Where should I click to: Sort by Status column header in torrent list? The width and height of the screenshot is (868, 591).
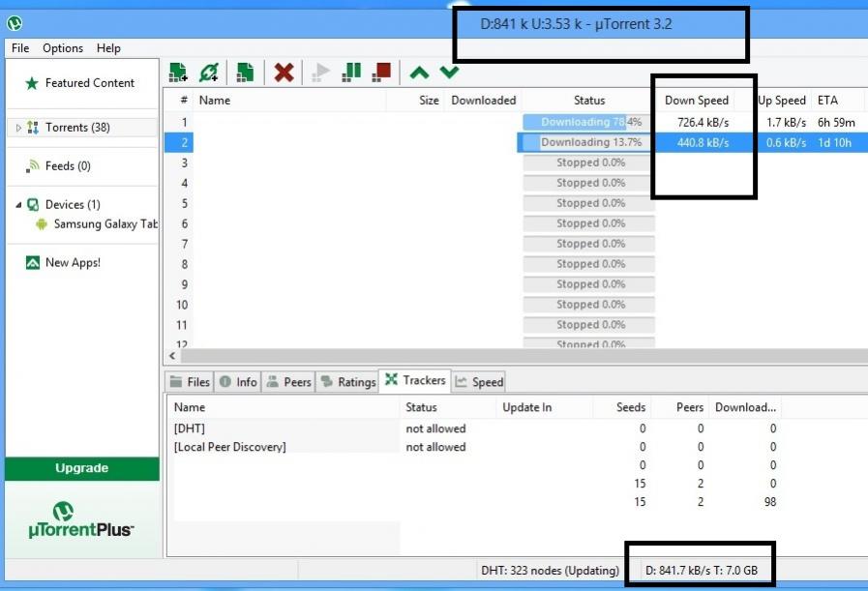[x=589, y=101]
